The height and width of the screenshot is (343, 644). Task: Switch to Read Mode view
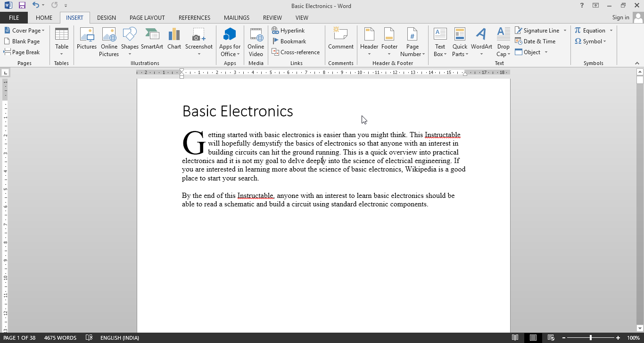point(515,338)
